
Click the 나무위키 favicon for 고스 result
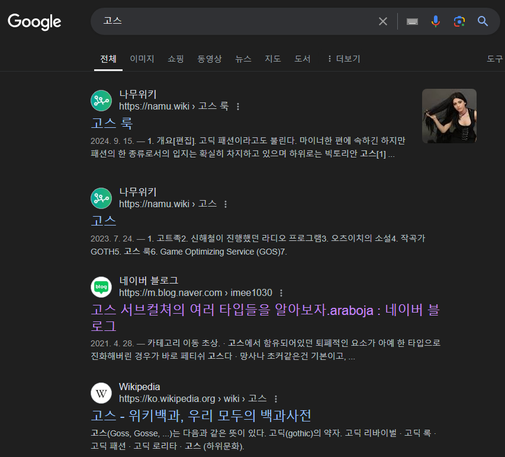pyautogui.click(x=101, y=198)
